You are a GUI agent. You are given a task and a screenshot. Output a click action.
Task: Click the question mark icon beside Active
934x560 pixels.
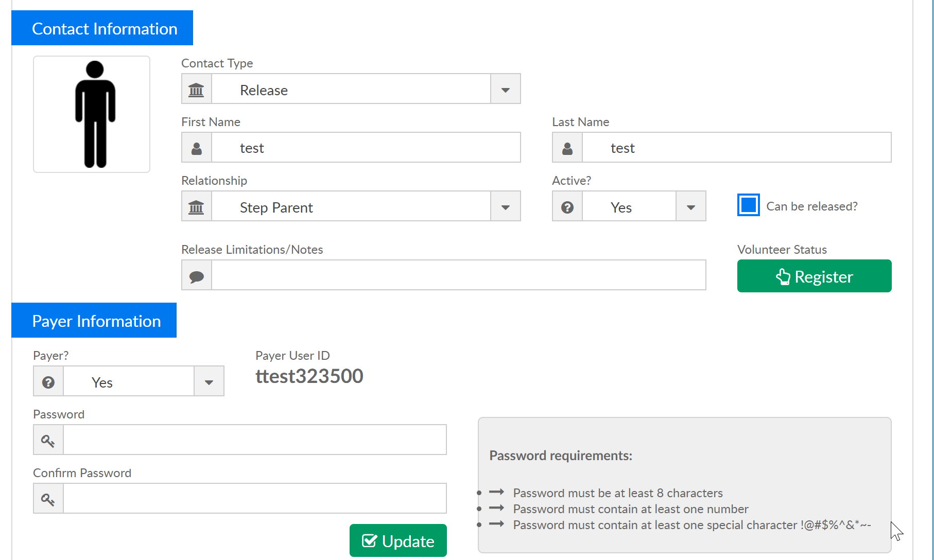[x=567, y=206]
